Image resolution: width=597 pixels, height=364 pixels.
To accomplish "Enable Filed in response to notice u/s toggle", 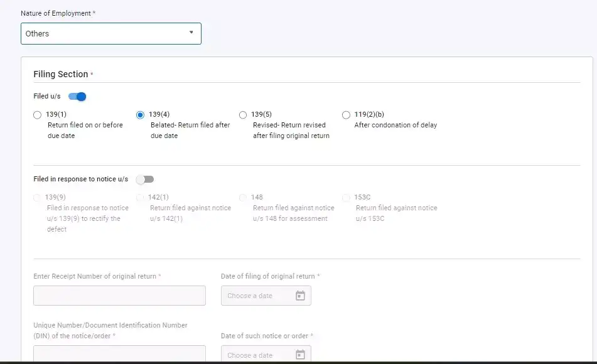I will pyautogui.click(x=145, y=179).
